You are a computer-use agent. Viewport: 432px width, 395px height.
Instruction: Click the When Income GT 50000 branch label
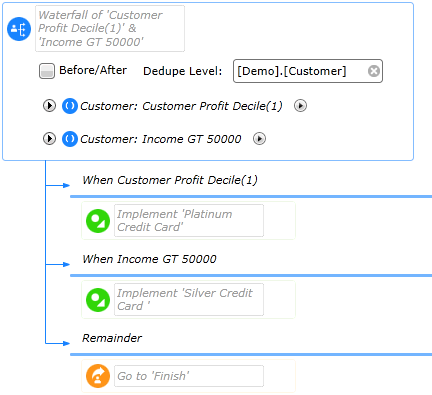(x=149, y=259)
